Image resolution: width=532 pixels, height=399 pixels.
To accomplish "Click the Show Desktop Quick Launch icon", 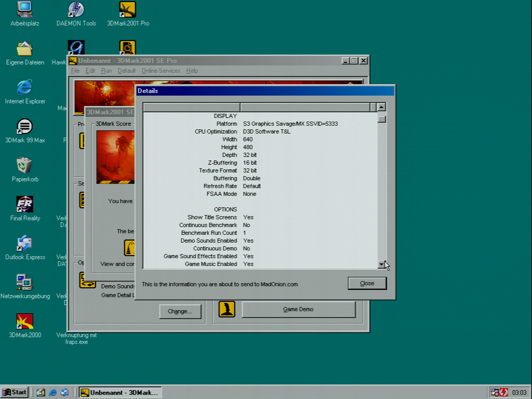I will 41,392.
